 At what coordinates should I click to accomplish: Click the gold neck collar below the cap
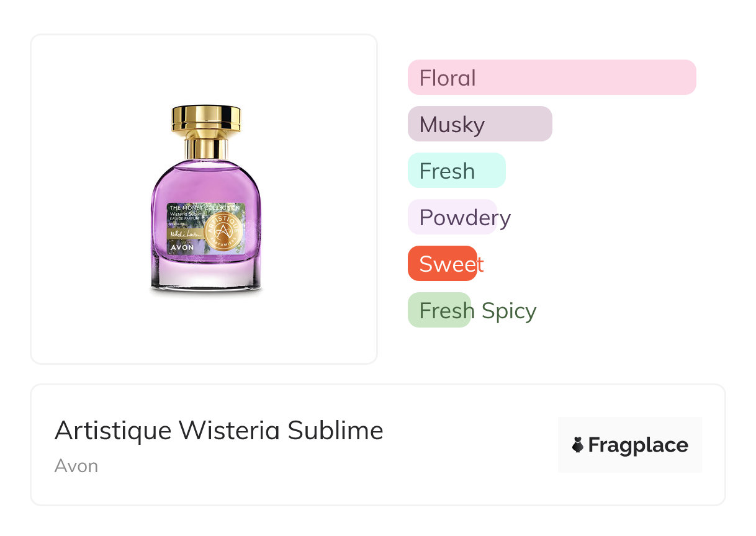(206, 149)
